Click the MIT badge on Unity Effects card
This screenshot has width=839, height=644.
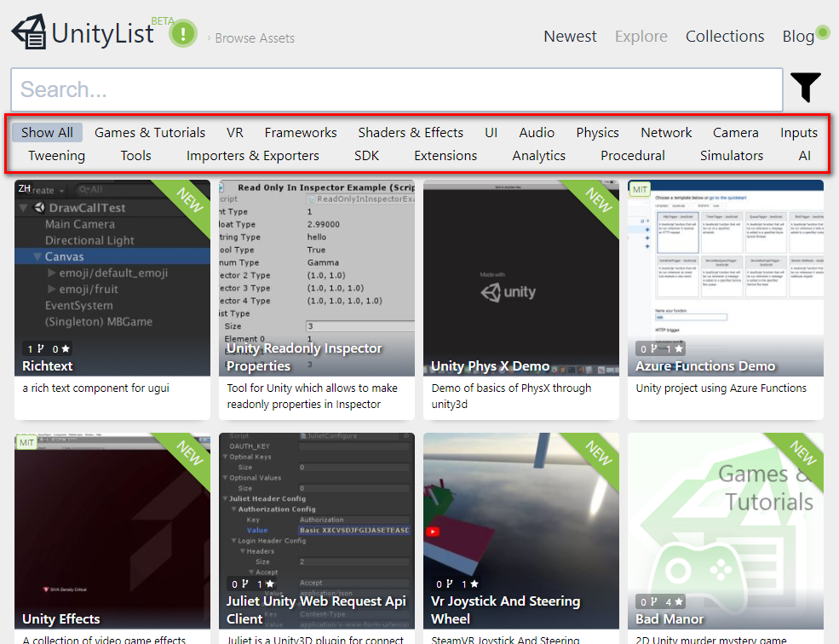click(x=26, y=443)
